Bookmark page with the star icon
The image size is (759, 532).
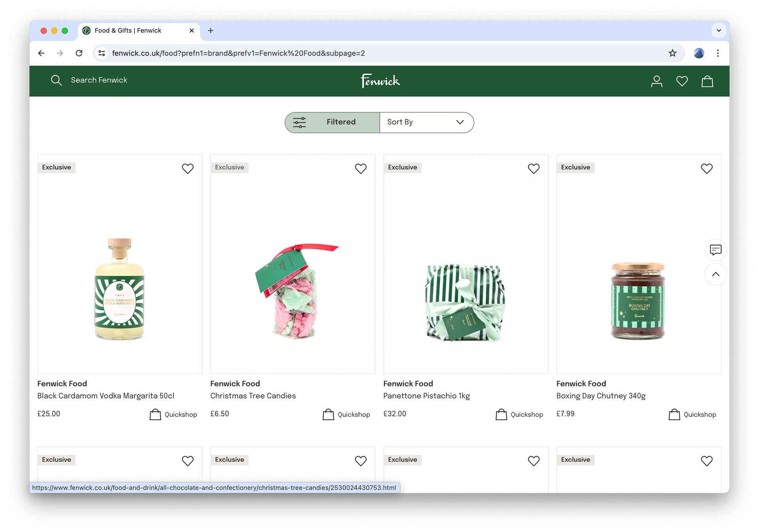coord(672,53)
